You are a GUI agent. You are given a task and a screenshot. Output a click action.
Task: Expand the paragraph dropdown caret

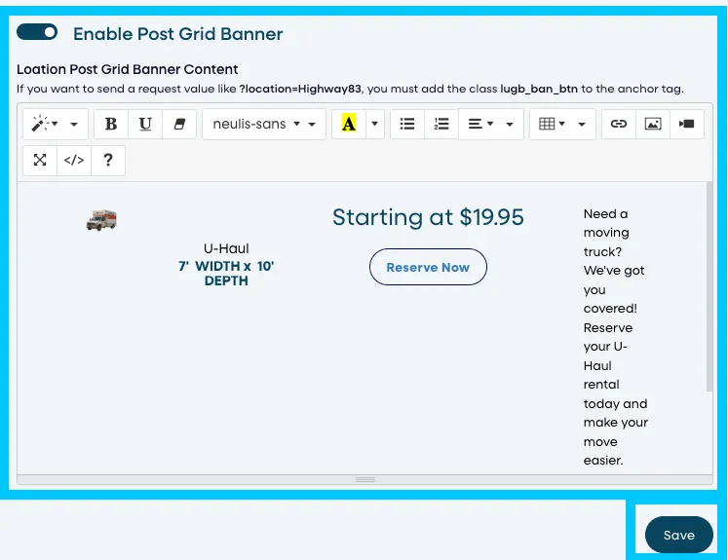pyautogui.click(x=510, y=124)
